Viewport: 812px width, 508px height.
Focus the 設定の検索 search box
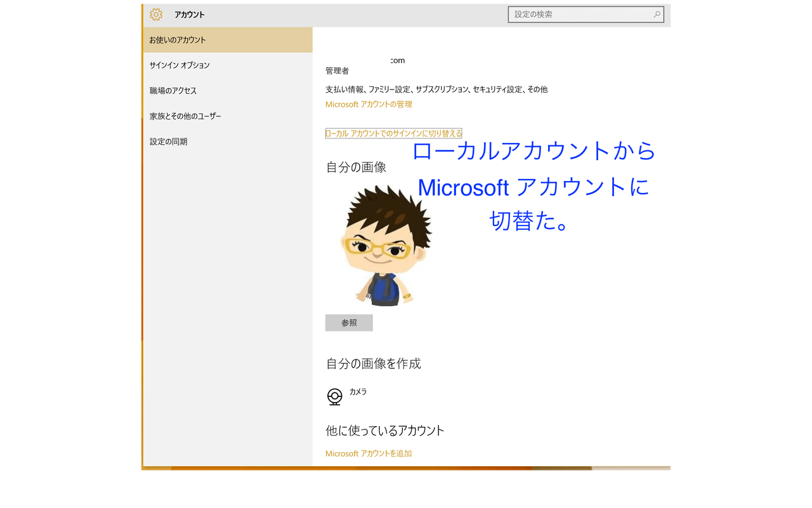point(586,14)
